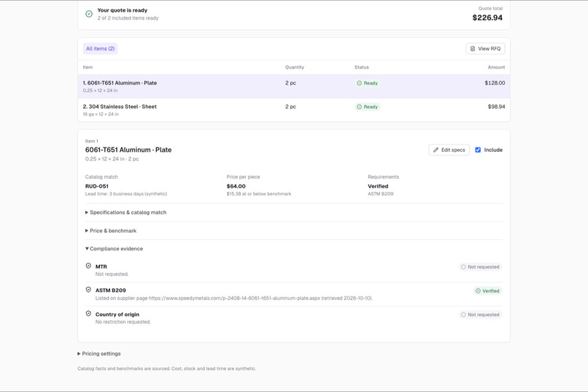Viewport: 588px width, 392px height.
Task: Click 'Your quote is ready' heading
Action: pyautogui.click(x=123, y=10)
